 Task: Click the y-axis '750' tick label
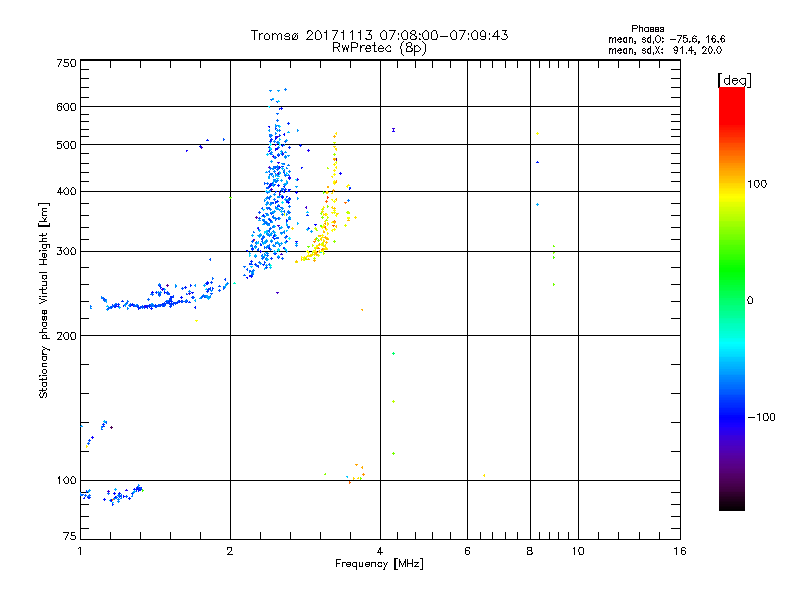(x=66, y=63)
